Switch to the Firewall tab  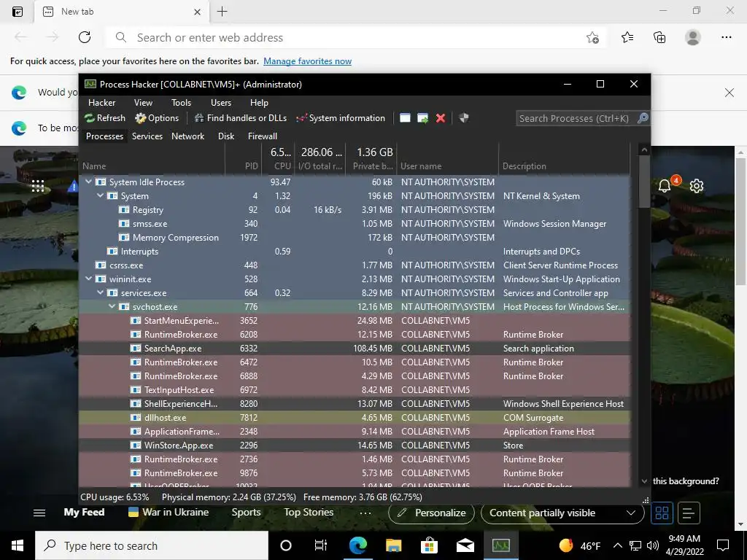[262, 136]
